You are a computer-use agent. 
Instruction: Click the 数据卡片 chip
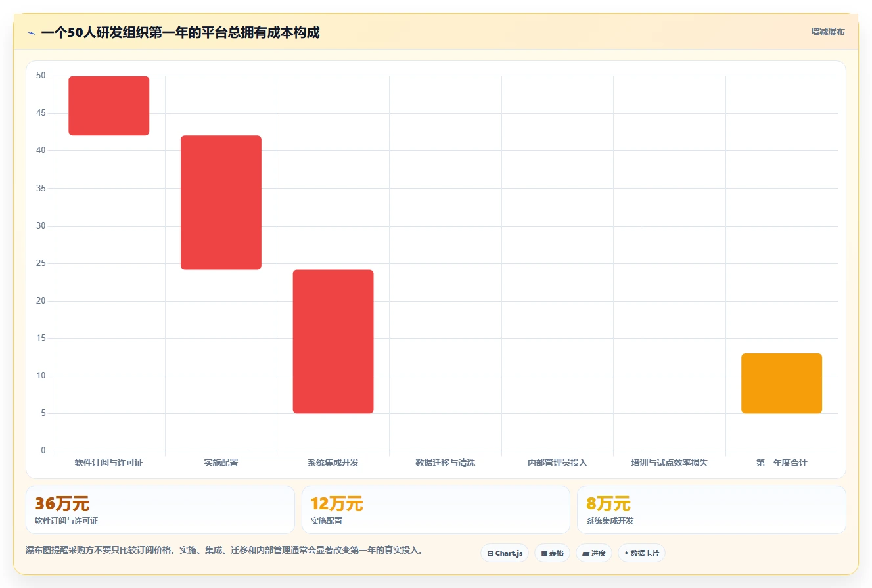[x=641, y=553]
